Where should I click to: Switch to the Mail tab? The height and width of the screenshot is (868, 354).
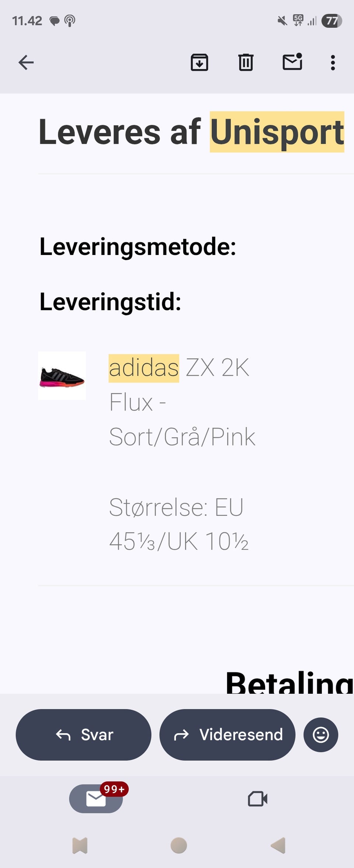tap(96, 799)
